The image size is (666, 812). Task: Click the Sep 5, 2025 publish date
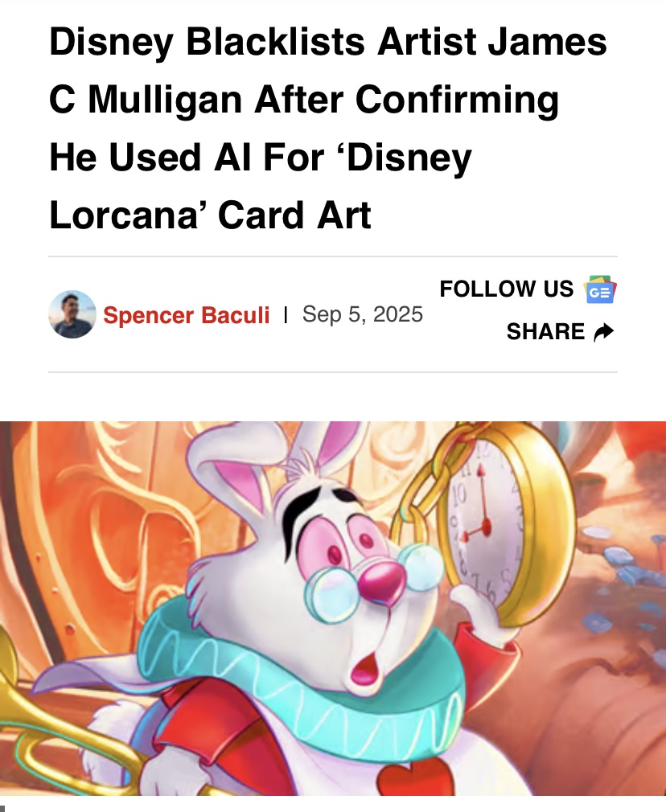[362, 314]
